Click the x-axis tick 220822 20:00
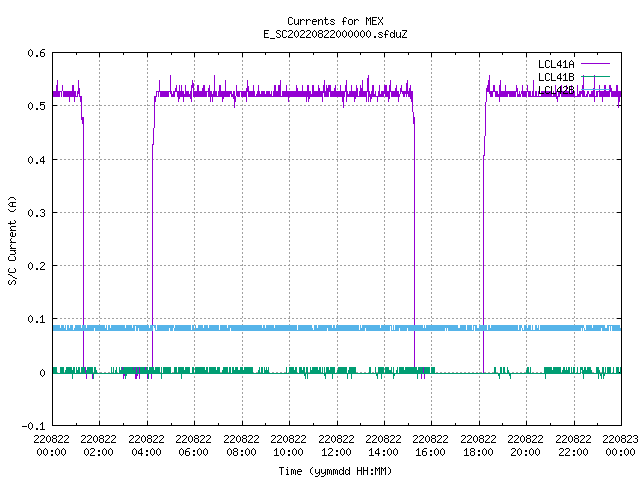Viewport: 640px width, 480px height. 525,446
